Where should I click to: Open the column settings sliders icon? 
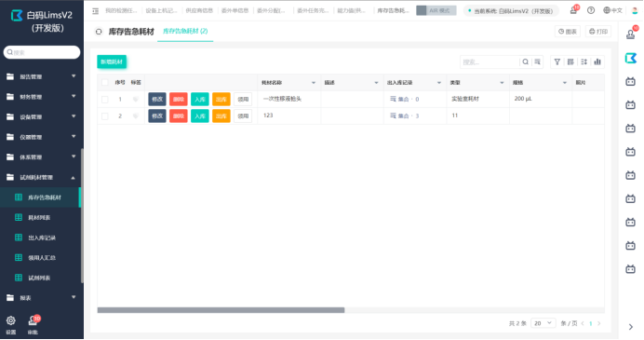(584, 61)
